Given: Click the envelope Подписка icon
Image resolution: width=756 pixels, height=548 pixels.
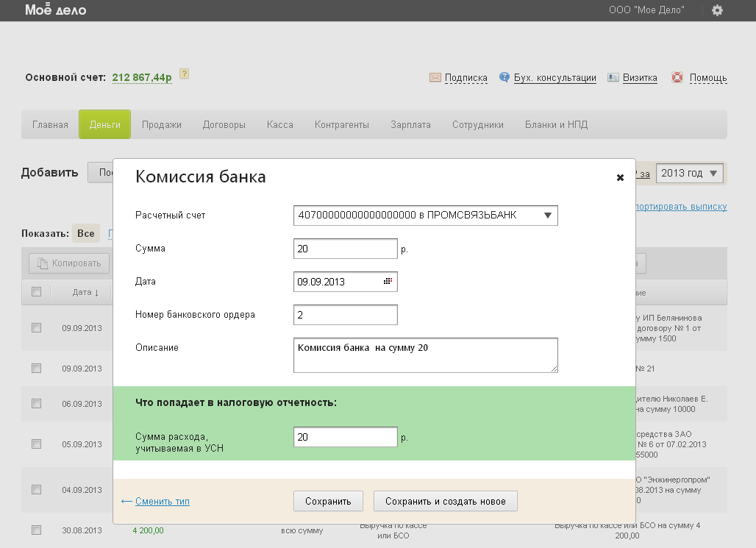Looking at the screenshot, I should (x=435, y=77).
